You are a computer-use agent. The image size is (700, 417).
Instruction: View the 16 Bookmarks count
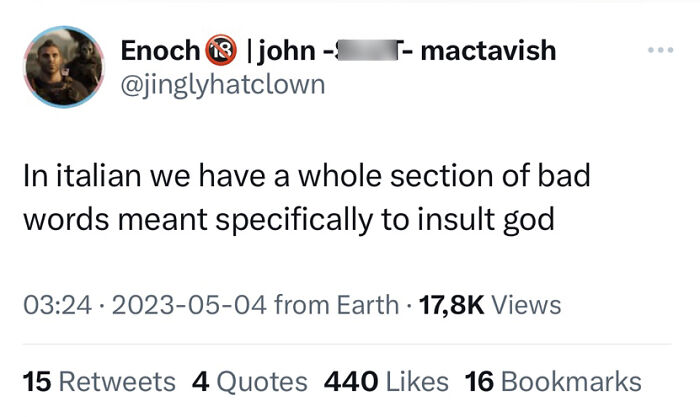553,381
